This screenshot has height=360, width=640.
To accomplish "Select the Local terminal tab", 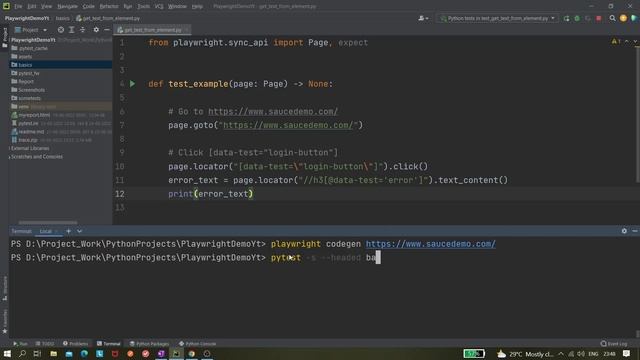I will [46, 231].
